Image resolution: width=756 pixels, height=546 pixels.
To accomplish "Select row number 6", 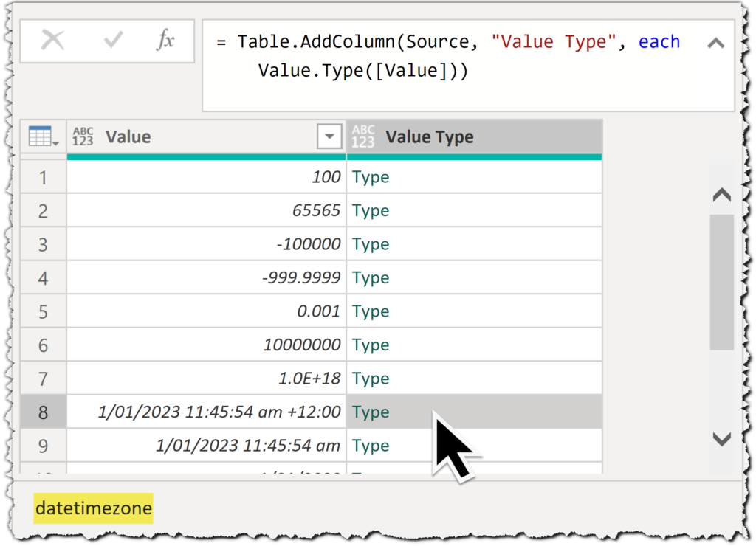I will pos(43,345).
